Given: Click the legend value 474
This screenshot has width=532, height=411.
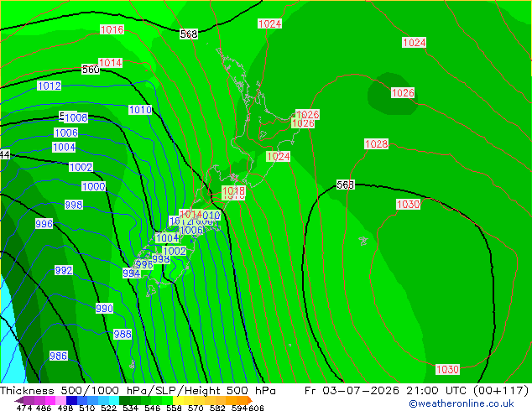Looking at the screenshot, I should coord(24,408).
